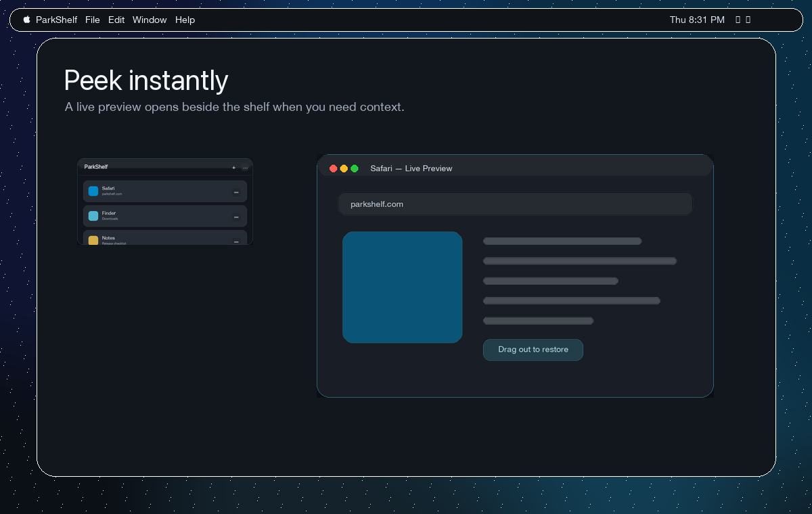Click the blue page thumbnail in the Live Preview
This screenshot has width=812, height=514.
(403, 287)
